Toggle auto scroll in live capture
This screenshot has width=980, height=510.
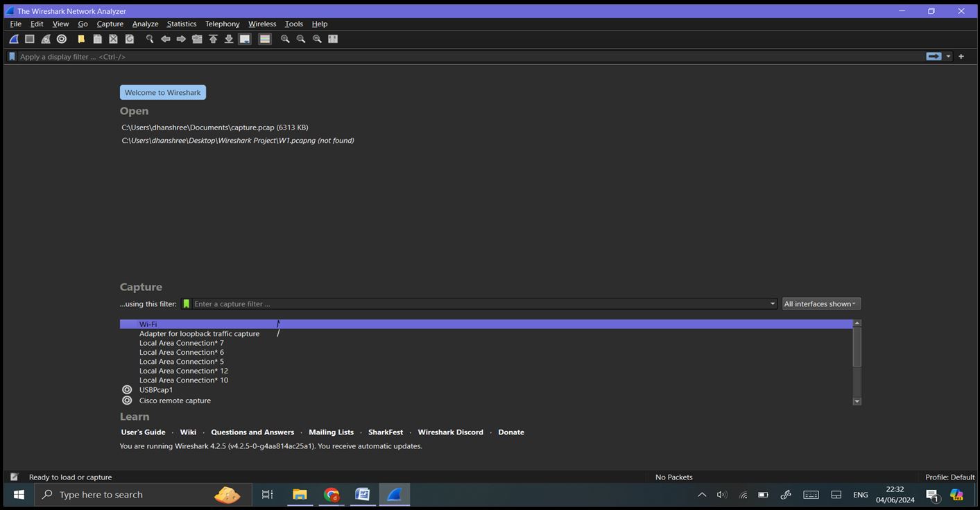coord(244,39)
